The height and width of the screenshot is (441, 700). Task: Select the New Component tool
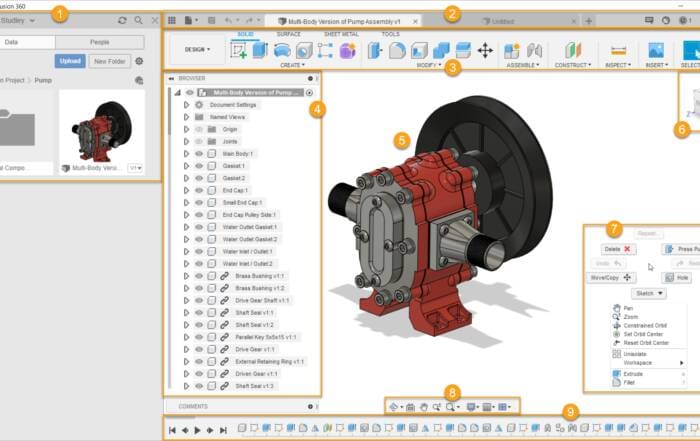tap(512, 50)
